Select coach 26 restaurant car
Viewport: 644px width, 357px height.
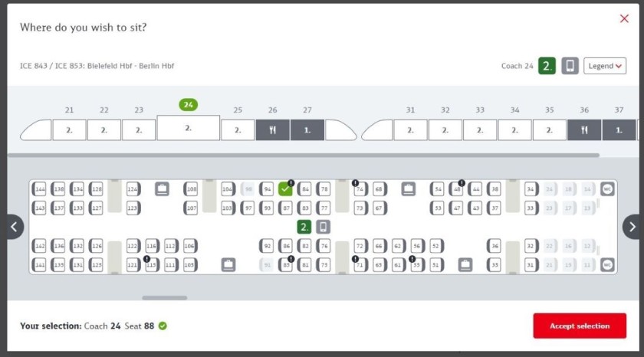tap(272, 129)
